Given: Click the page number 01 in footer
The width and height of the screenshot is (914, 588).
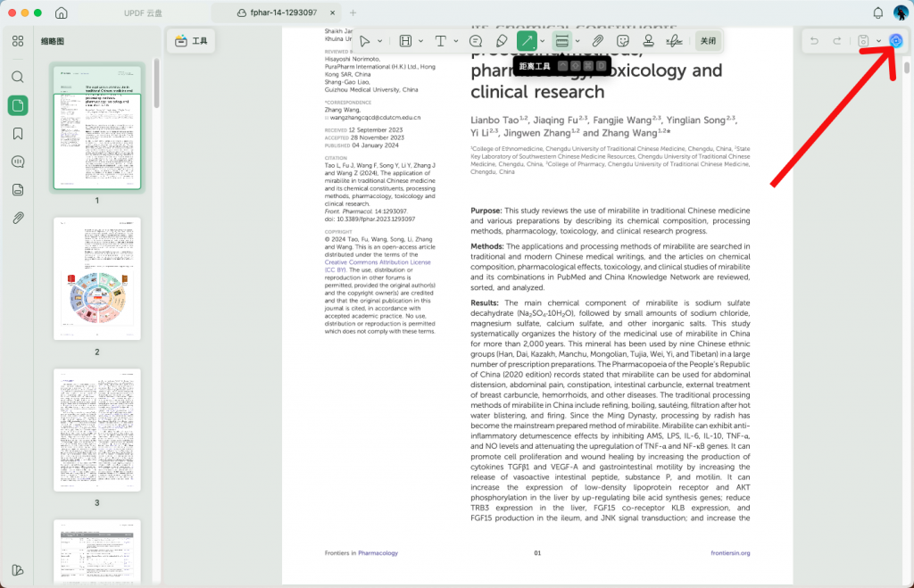Looking at the screenshot, I should [537, 553].
